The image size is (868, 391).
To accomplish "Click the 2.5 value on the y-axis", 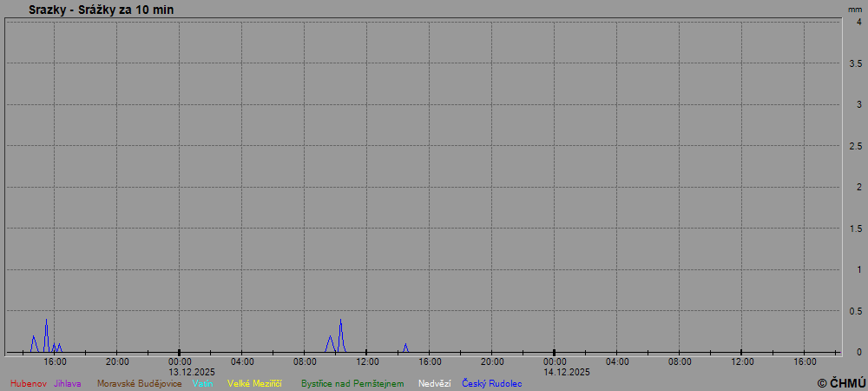I will click(855, 146).
